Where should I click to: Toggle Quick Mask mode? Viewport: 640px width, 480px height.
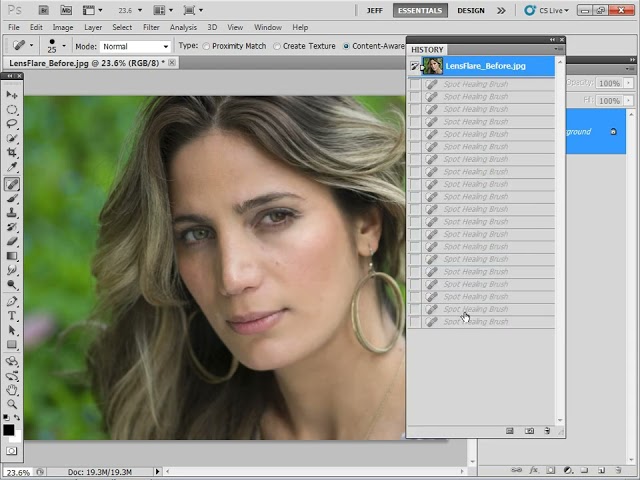coord(11,451)
